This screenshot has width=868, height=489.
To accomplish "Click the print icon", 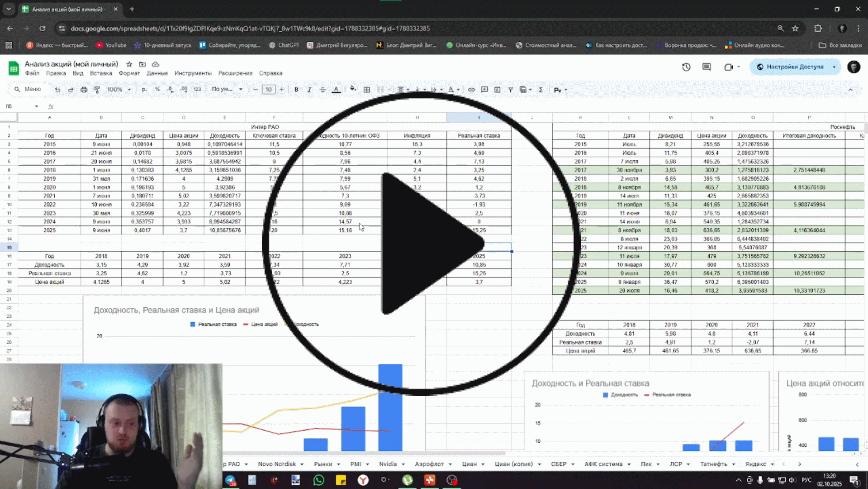I will click(84, 90).
